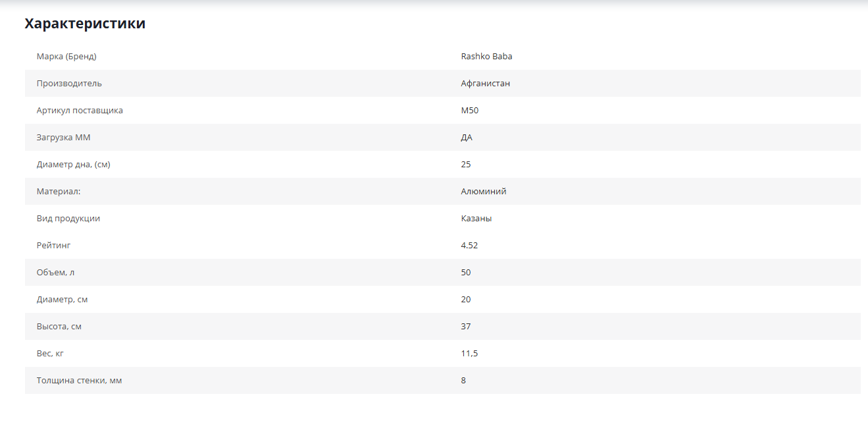868x436 pixels.
Task: Click the "Артикул поставщика" label
Action: pyautogui.click(x=80, y=111)
